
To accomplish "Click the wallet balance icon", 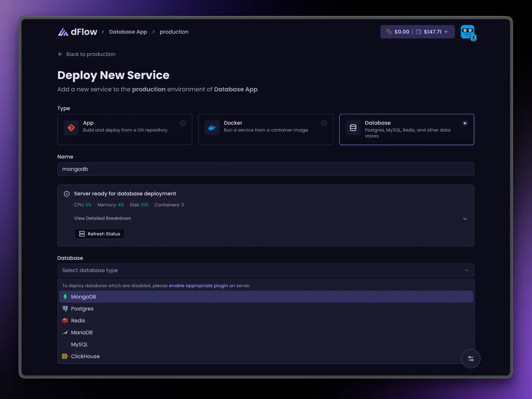I will (418, 32).
